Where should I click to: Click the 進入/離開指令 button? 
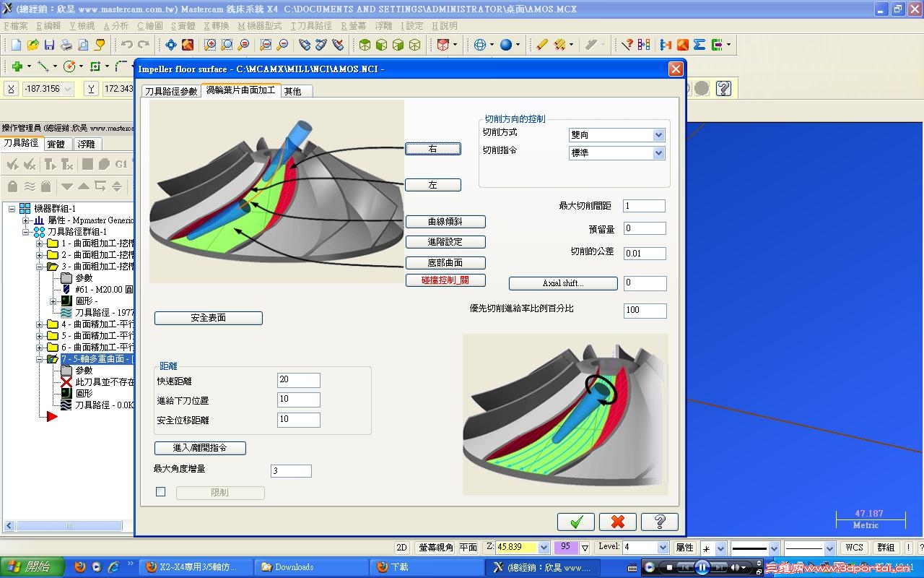[200, 448]
